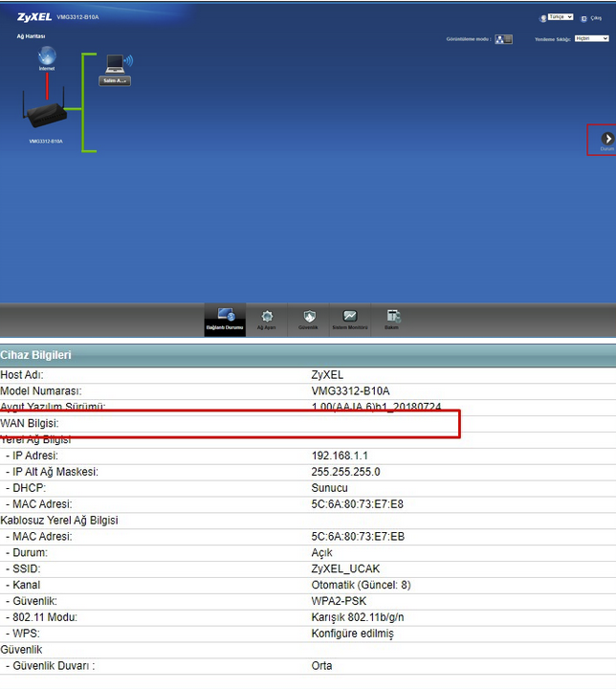Click the Ağ Haritası heading
Image resolution: width=616 pixels, height=690 pixels.
point(31,36)
